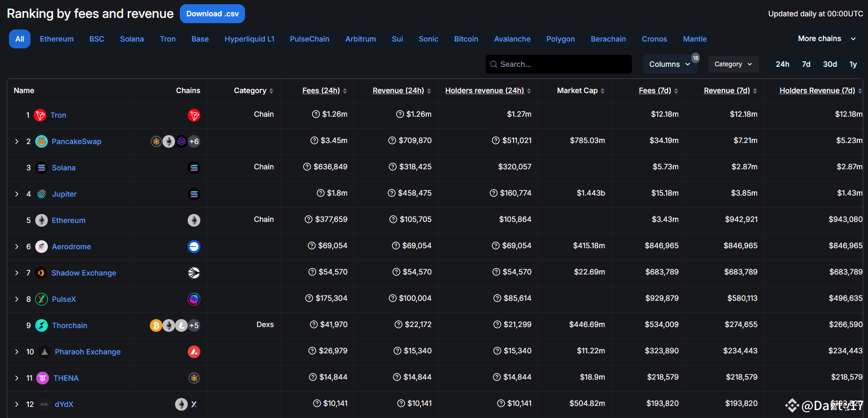Expand the Jupiter row
The height and width of the screenshot is (418, 868).
coord(17,194)
